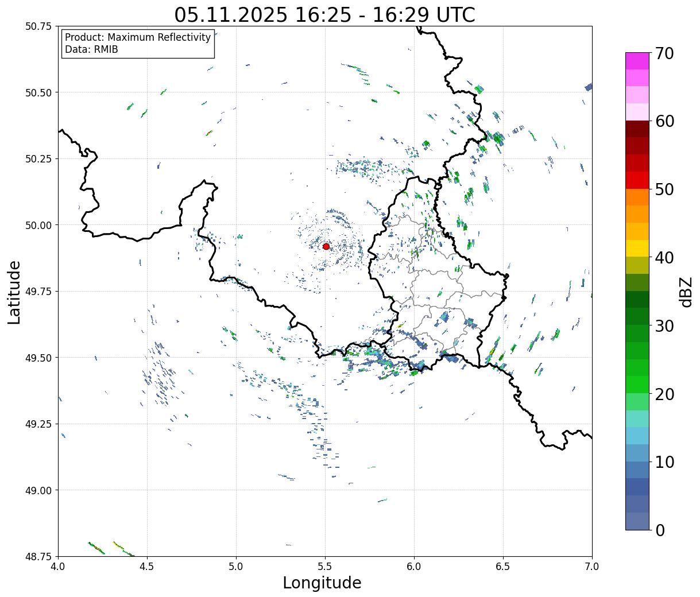This screenshot has width=700, height=597.
Task: Click latitude tick label 50.25
Action: (x=38, y=159)
